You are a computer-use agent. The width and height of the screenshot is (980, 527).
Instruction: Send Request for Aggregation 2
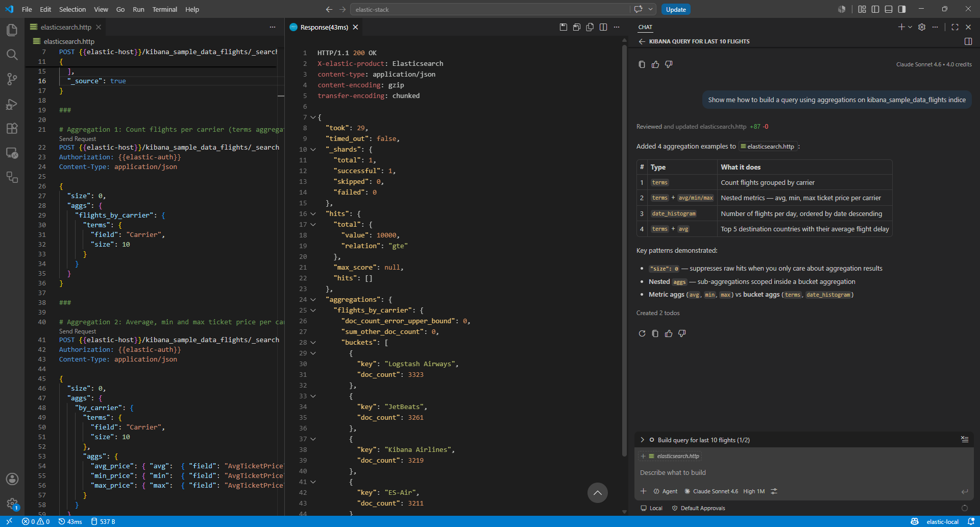(x=78, y=331)
